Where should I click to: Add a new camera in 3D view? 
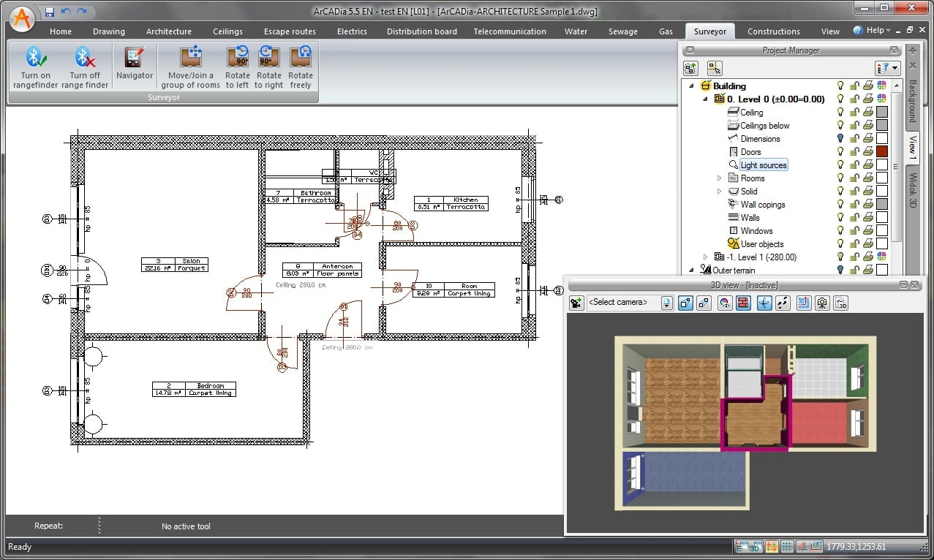tap(576, 303)
